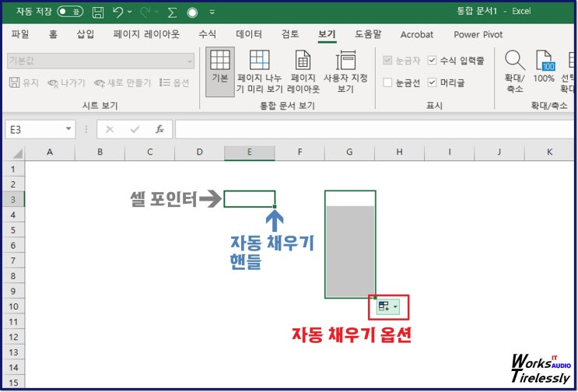
Task: Open the 검토 tab
Action: coord(290,34)
